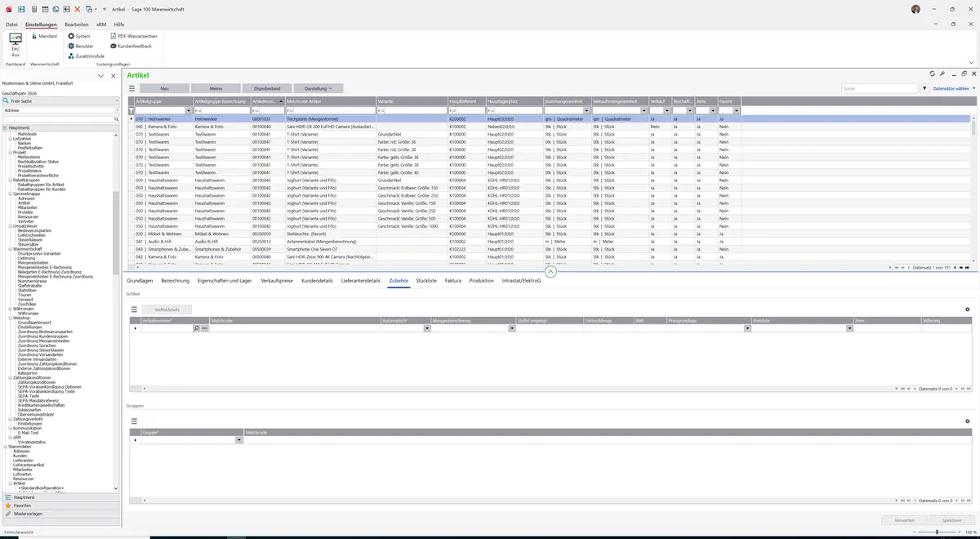This screenshot has height=539, width=980.
Task: Switch to the Verkaufspreise tab
Action: pos(277,280)
